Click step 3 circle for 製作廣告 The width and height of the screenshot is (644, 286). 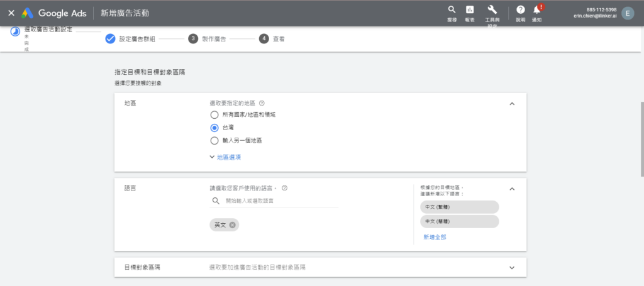(x=193, y=39)
